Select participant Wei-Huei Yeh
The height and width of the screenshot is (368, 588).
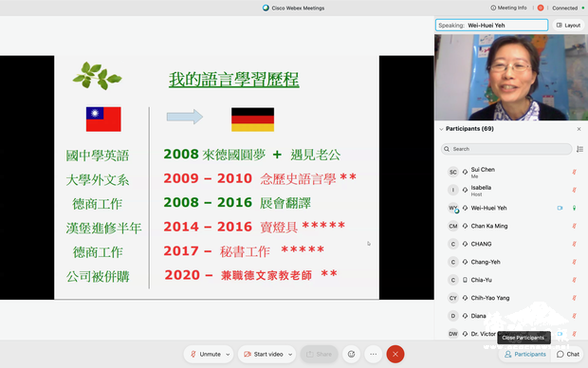pyautogui.click(x=511, y=208)
